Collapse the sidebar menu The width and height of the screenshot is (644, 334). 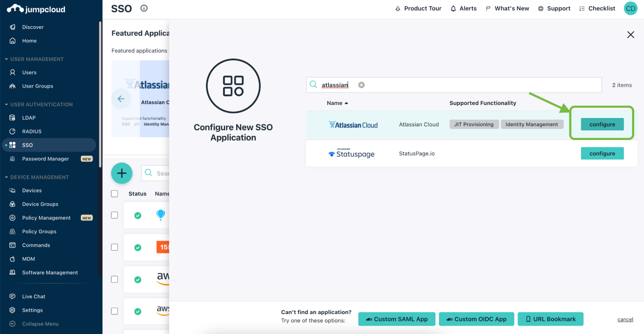click(x=34, y=324)
